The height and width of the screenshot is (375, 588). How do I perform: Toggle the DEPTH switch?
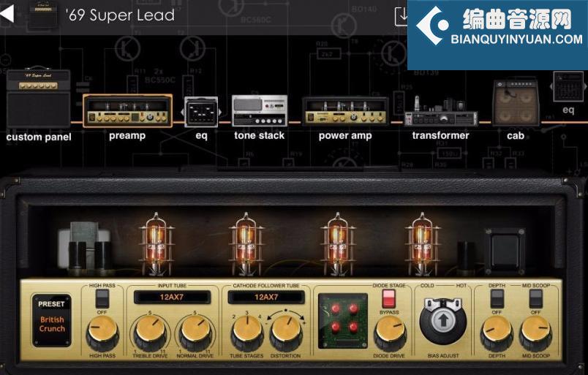tap(497, 299)
